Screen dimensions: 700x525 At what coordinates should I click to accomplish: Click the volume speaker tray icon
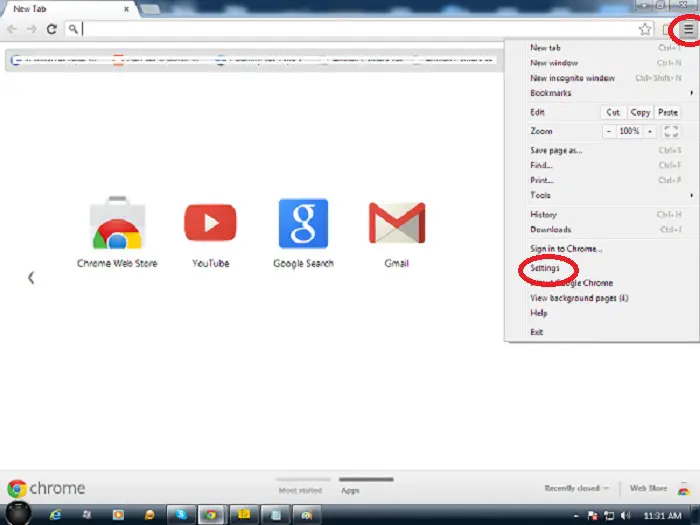(625, 516)
